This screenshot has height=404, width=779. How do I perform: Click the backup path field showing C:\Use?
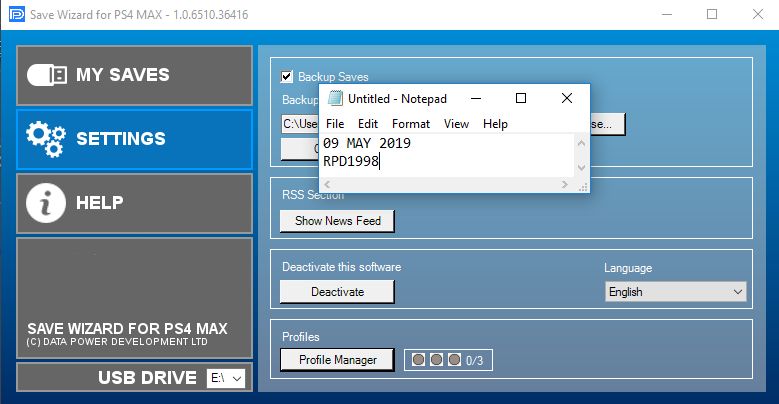(x=300, y=123)
